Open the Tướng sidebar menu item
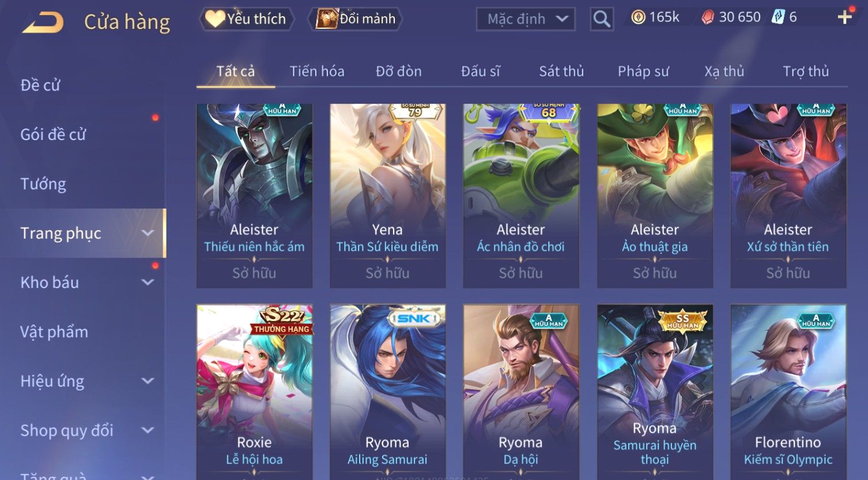Screen dimensions: 868x480 (43, 184)
